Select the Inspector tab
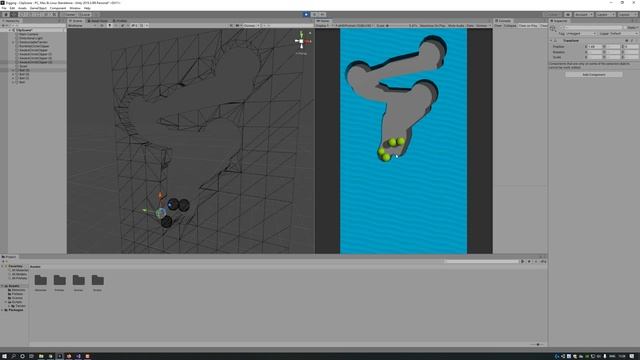Viewport: 640px width, 360px height. [559, 21]
